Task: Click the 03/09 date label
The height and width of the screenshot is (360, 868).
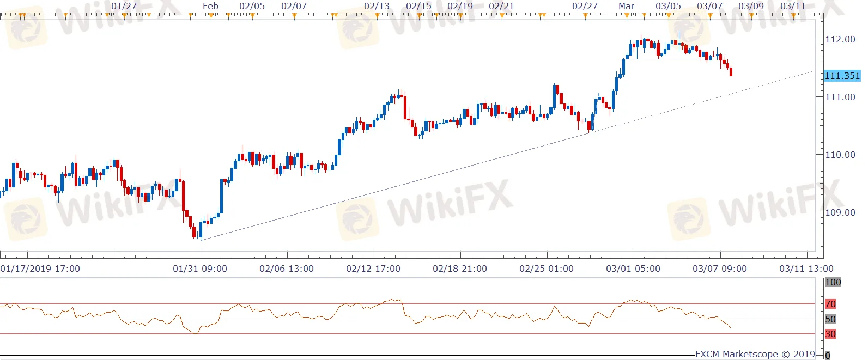Action: point(751,6)
